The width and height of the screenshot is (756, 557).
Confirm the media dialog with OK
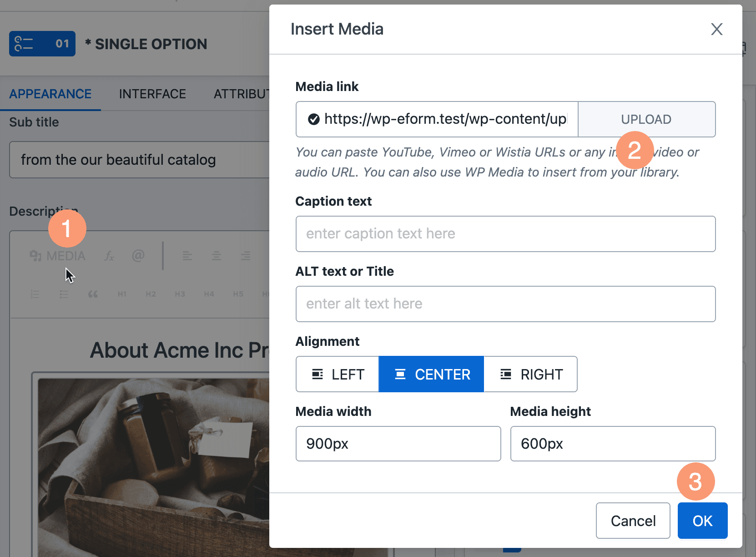pos(702,521)
